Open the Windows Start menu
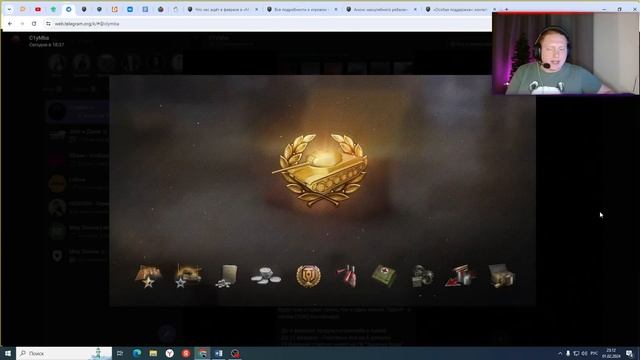Image resolution: width=640 pixels, height=360 pixels. (x=7, y=353)
